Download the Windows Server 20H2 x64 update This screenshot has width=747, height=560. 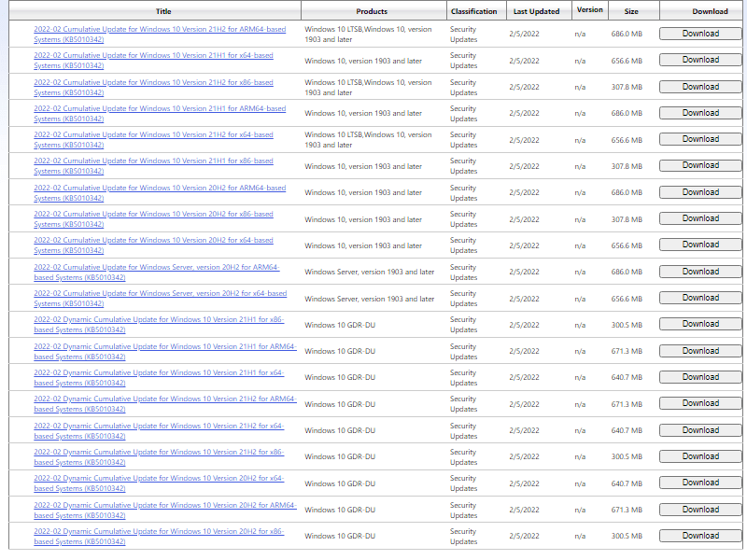pos(700,298)
